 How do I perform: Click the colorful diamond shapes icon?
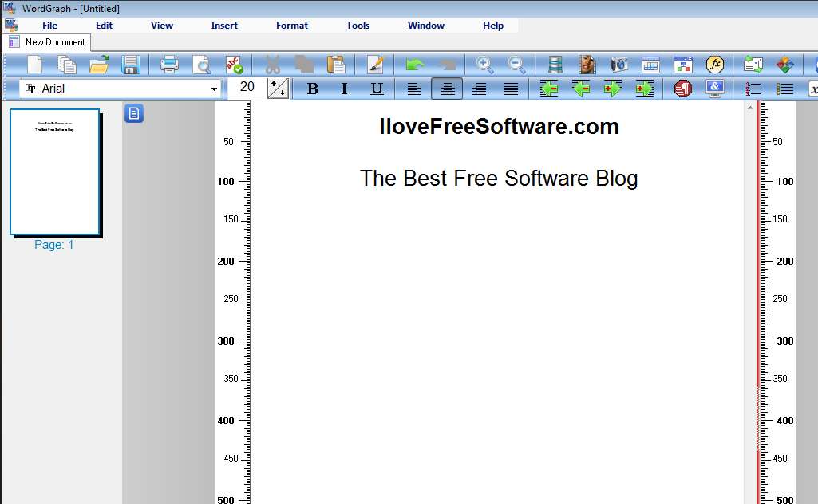784,65
